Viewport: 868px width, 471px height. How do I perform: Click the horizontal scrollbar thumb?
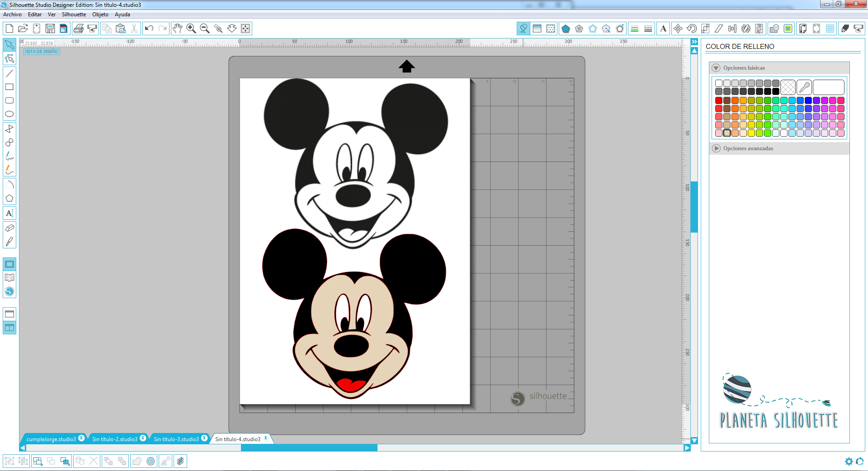[309, 448]
